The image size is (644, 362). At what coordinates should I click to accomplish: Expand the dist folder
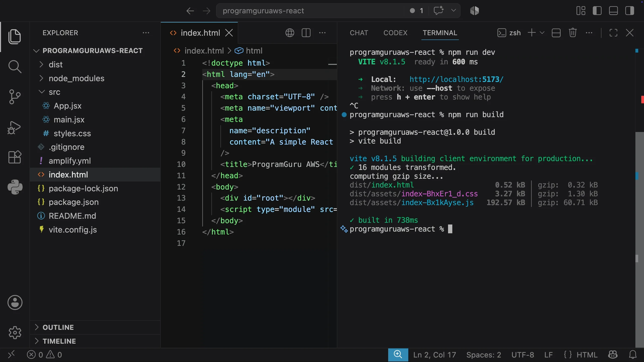[x=95, y=65]
